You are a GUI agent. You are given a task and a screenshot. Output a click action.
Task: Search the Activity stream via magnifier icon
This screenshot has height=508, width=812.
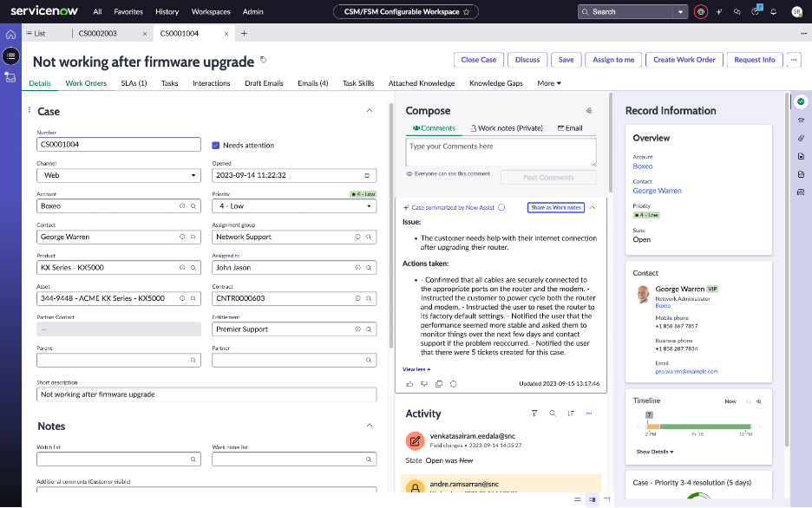pyautogui.click(x=553, y=414)
